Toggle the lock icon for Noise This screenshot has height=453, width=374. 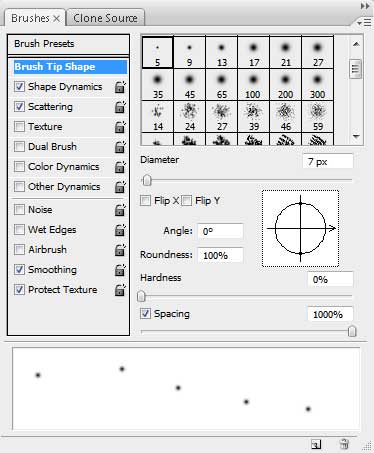(120, 210)
